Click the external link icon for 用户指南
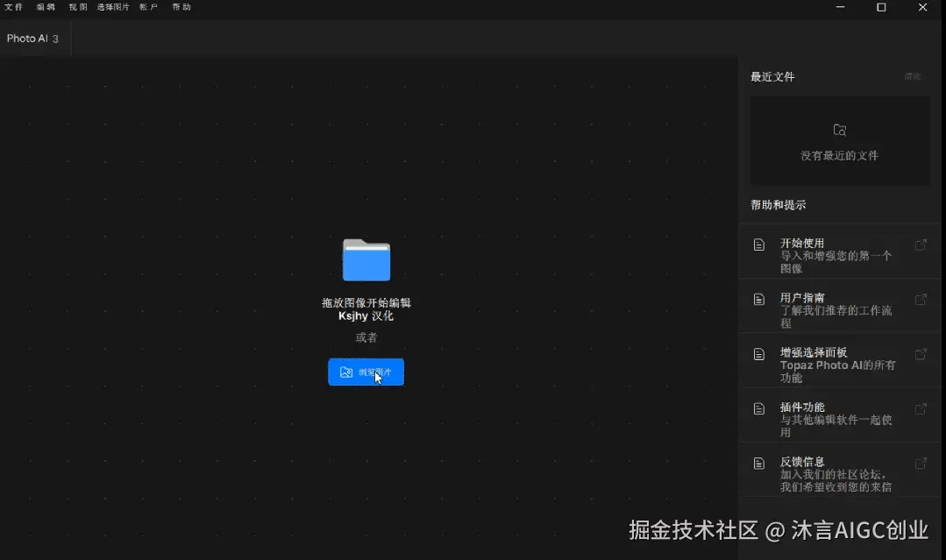This screenshot has height=560, width=946. (921, 300)
